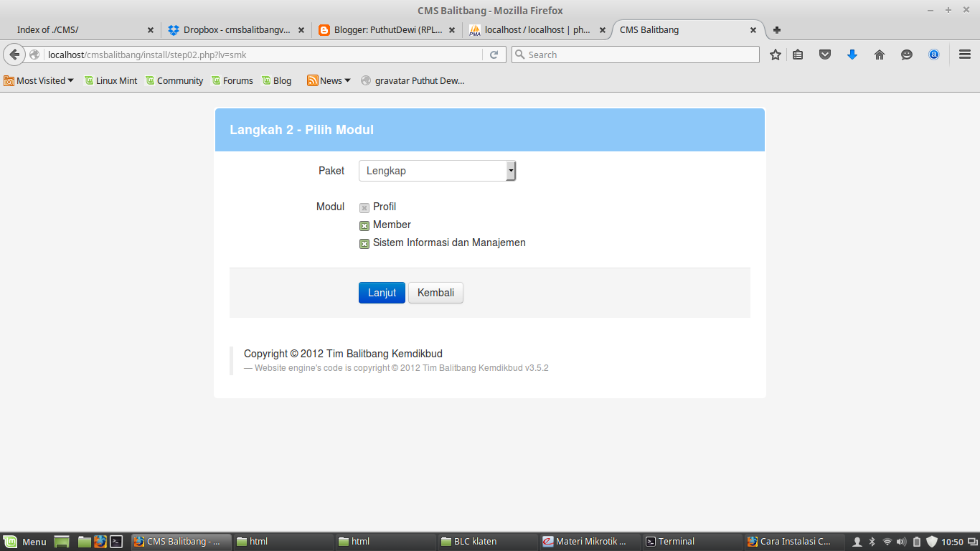Click Kembali to go back a step

pyautogui.click(x=435, y=292)
